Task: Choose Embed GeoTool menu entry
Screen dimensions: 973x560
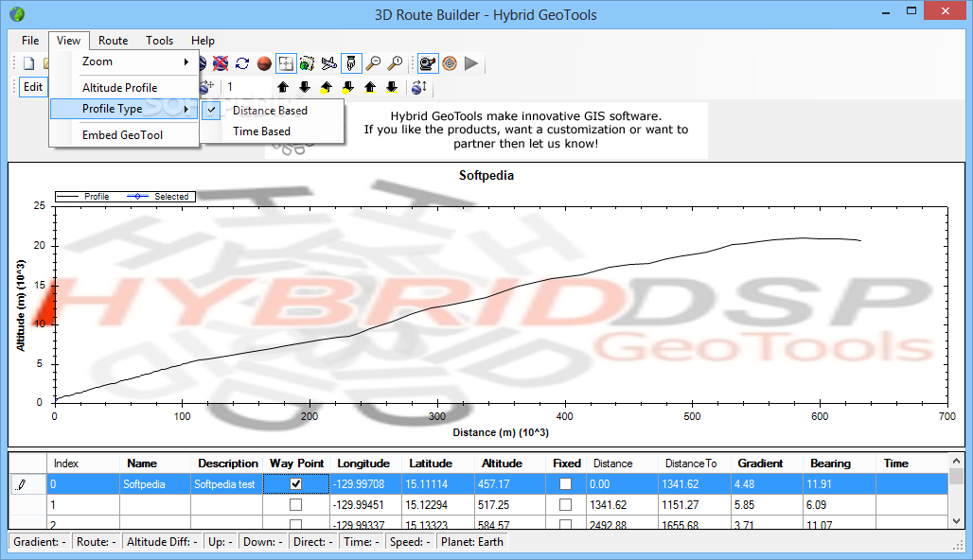Action: [x=124, y=134]
